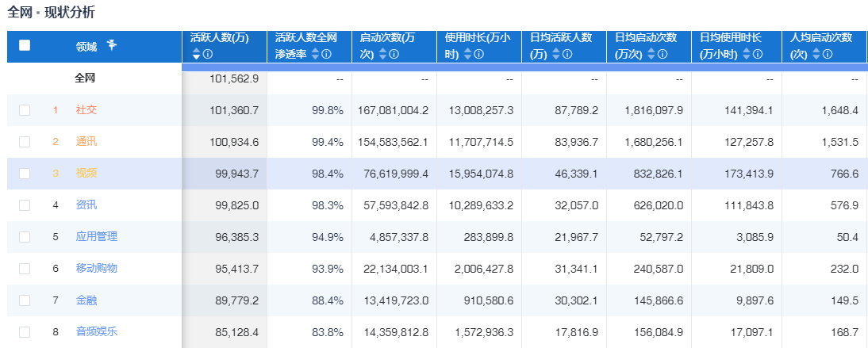
Task: Open the 通讯 domain link
Action: [86, 142]
